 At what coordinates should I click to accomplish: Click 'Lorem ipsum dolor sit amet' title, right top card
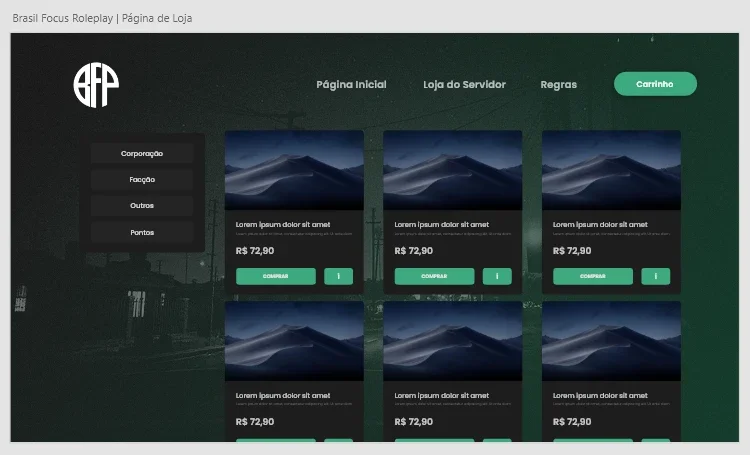[600, 224]
